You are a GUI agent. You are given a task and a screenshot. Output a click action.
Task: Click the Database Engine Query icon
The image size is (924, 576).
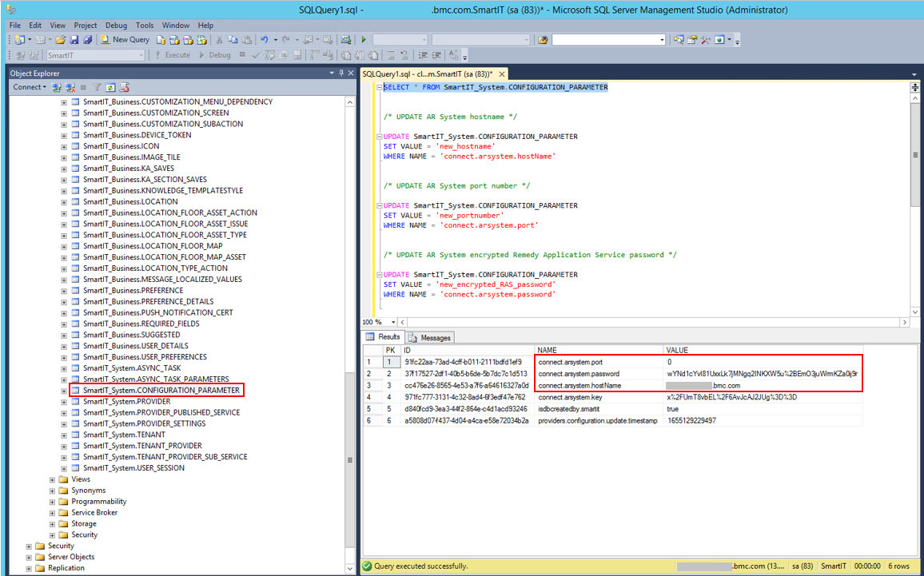click(x=161, y=40)
